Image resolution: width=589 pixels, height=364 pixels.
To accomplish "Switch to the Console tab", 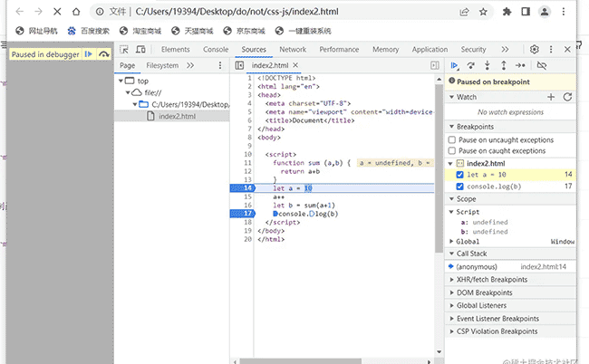I will 216,50.
